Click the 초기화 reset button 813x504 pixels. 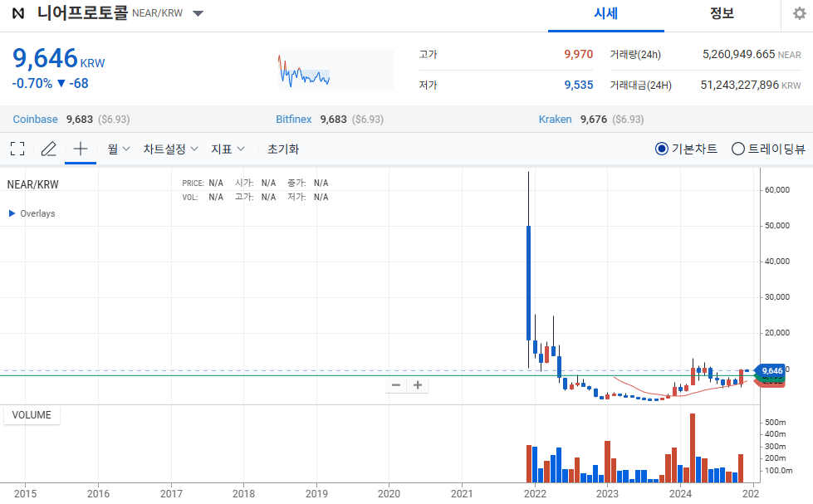click(x=283, y=149)
